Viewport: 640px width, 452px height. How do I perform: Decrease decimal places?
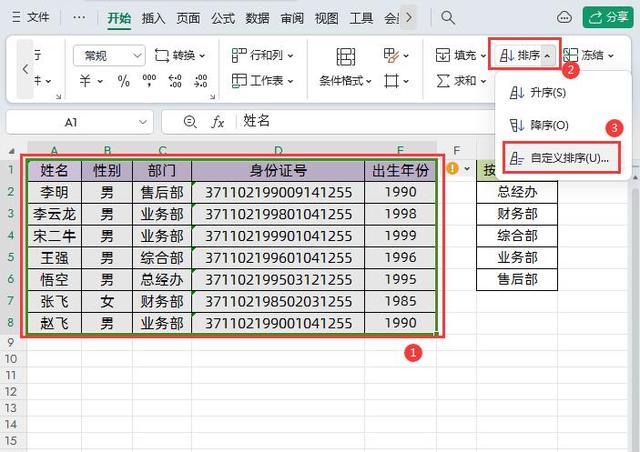pos(200,81)
